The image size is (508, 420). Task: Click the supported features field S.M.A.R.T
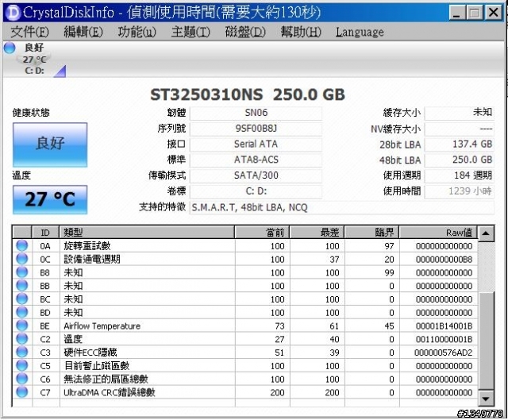click(x=342, y=207)
